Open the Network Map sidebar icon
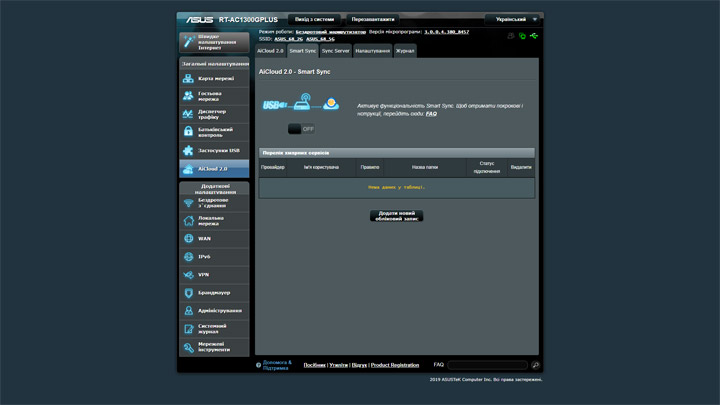Screen dimensions: 720x405 click(x=188, y=79)
